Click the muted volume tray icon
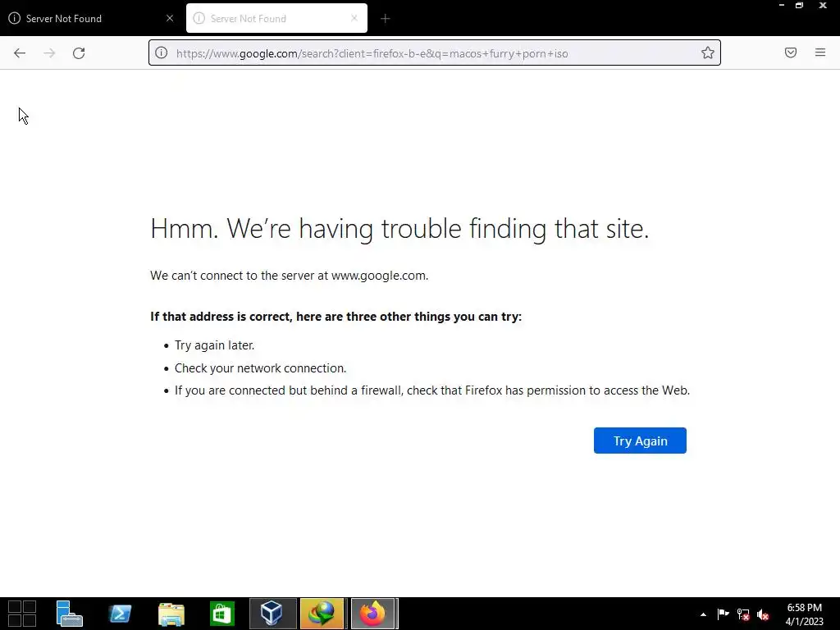Image resolution: width=840 pixels, height=630 pixels. coord(763,614)
